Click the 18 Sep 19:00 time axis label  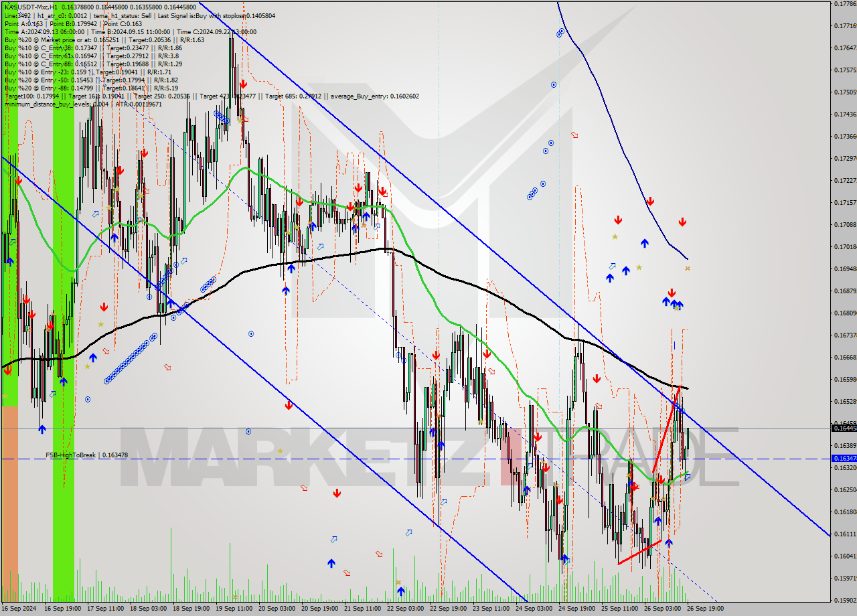[191, 609]
